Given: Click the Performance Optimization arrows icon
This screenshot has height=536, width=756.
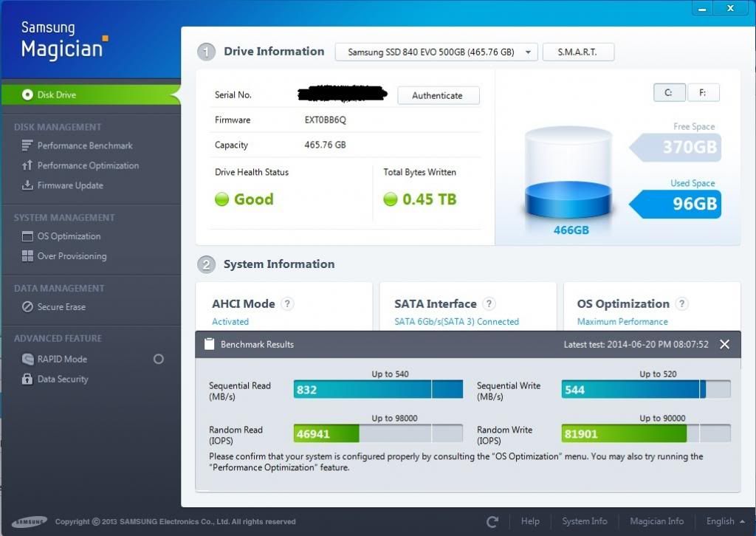Looking at the screenshot, I should [27, 165].
